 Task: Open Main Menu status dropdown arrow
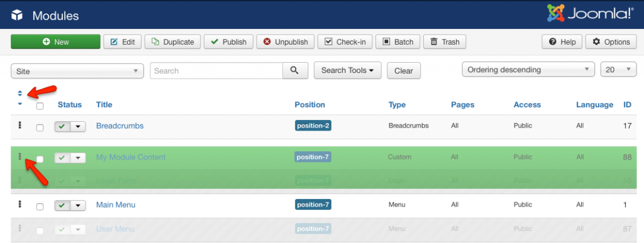[78, 205]
